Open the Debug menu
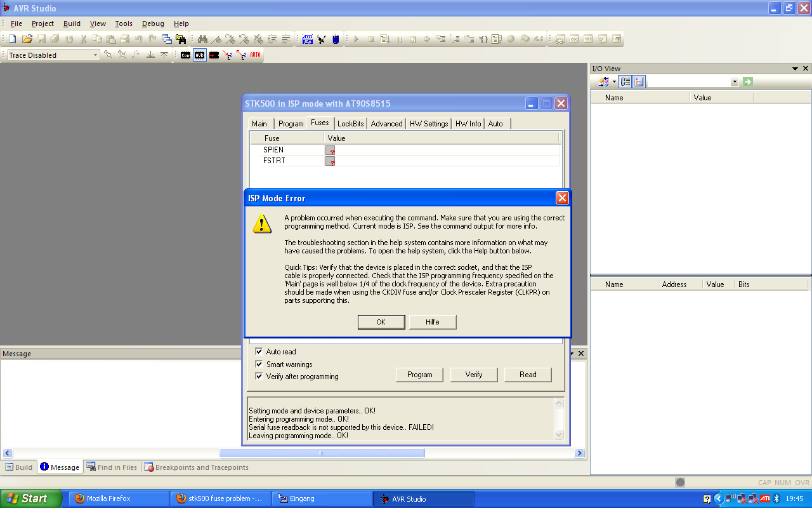The width and height of the screenshot is (812, 508). [153, 23]
